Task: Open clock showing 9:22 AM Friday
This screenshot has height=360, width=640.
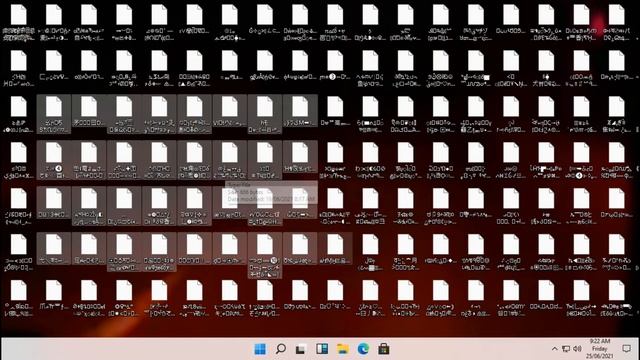Action: [599, 349]
